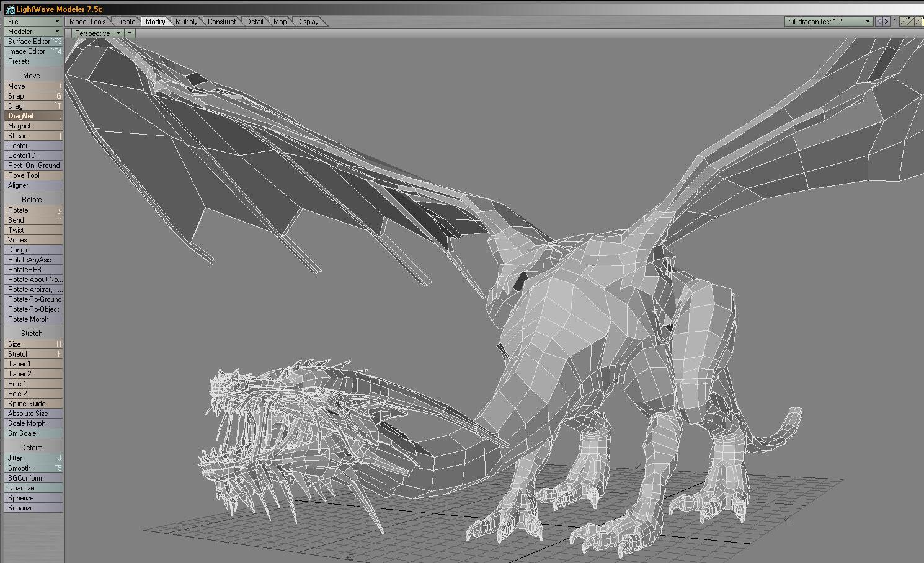Select the DragNet tool
The image size is (924, 563).
pos(33,116)
